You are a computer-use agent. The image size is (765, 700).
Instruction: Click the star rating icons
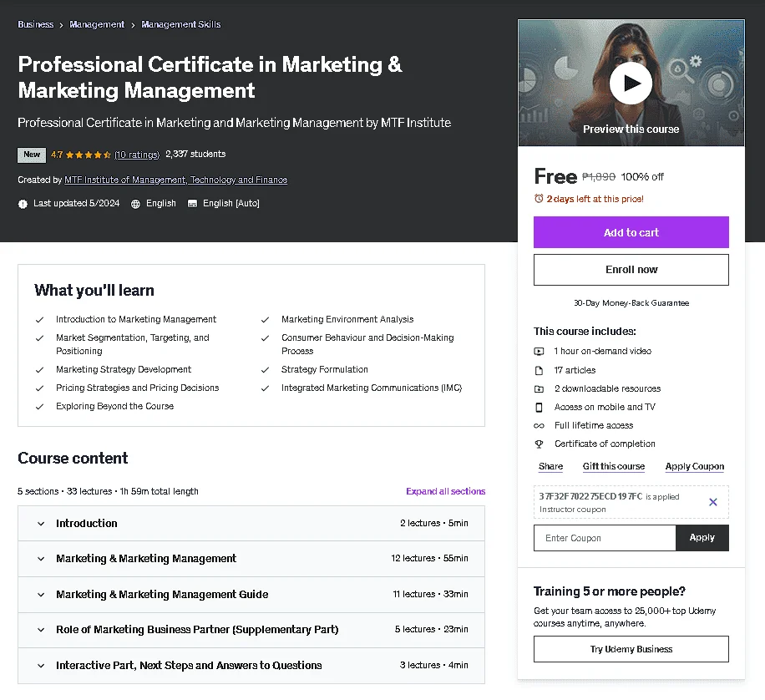coord(89,155)
